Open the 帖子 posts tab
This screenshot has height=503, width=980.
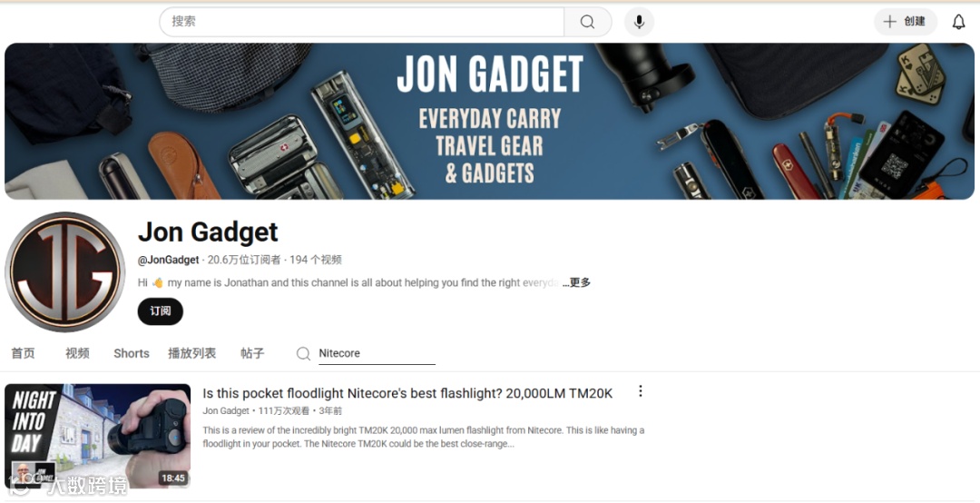coord(252,353)
